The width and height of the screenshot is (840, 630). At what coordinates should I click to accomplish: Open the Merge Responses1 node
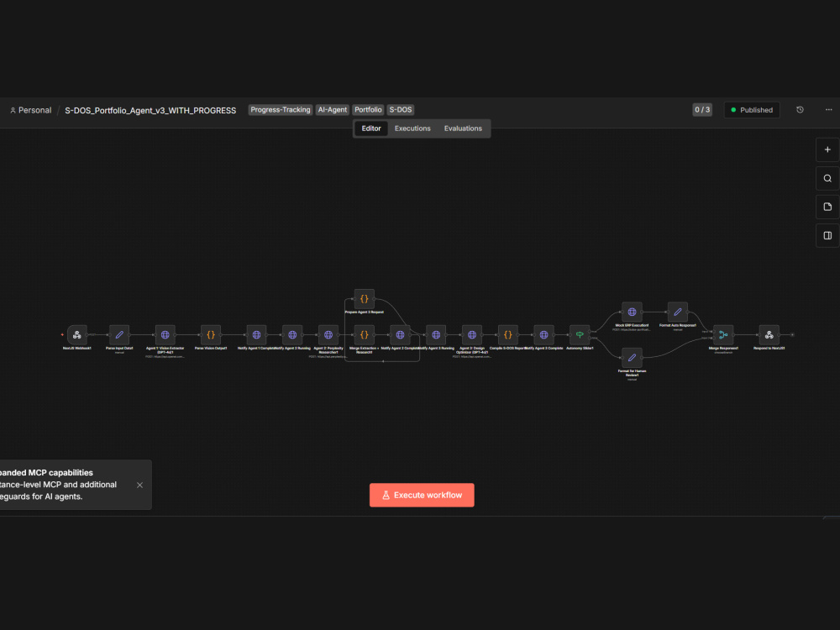(x=723, y=335)
